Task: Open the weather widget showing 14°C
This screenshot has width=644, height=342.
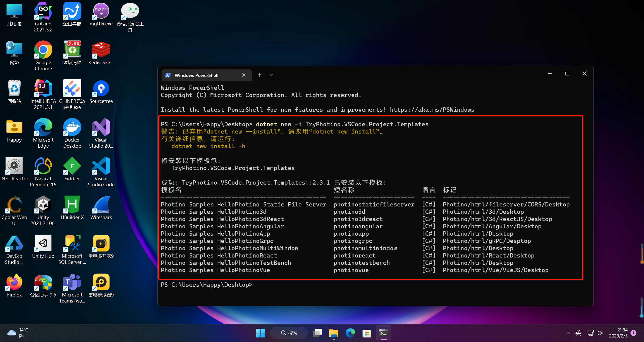Action: coord(18,333)
